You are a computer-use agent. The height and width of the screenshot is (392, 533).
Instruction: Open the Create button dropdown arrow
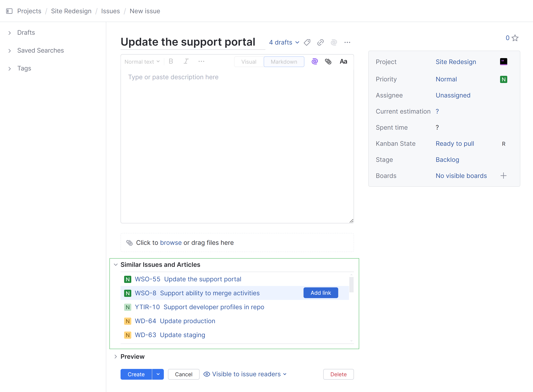[x=158, y=374]
